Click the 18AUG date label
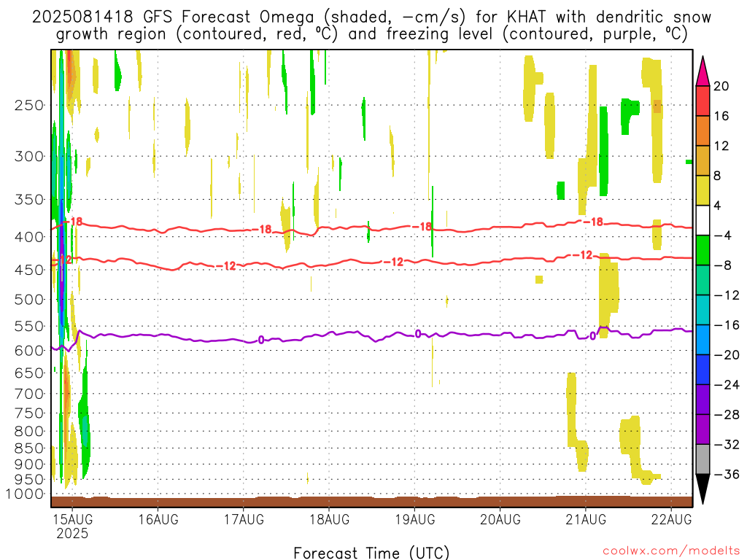This screenshot has width=747, height=560. (329, 519)
